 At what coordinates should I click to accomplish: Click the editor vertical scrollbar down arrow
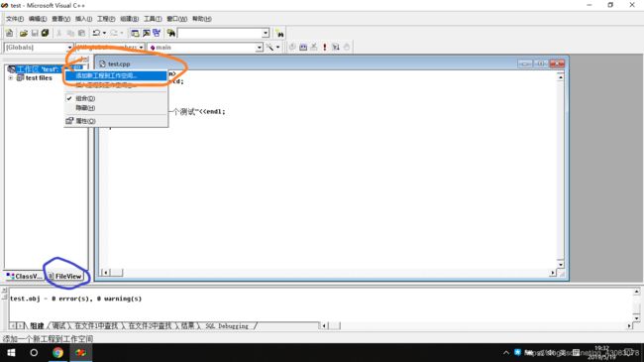point(560,264)
